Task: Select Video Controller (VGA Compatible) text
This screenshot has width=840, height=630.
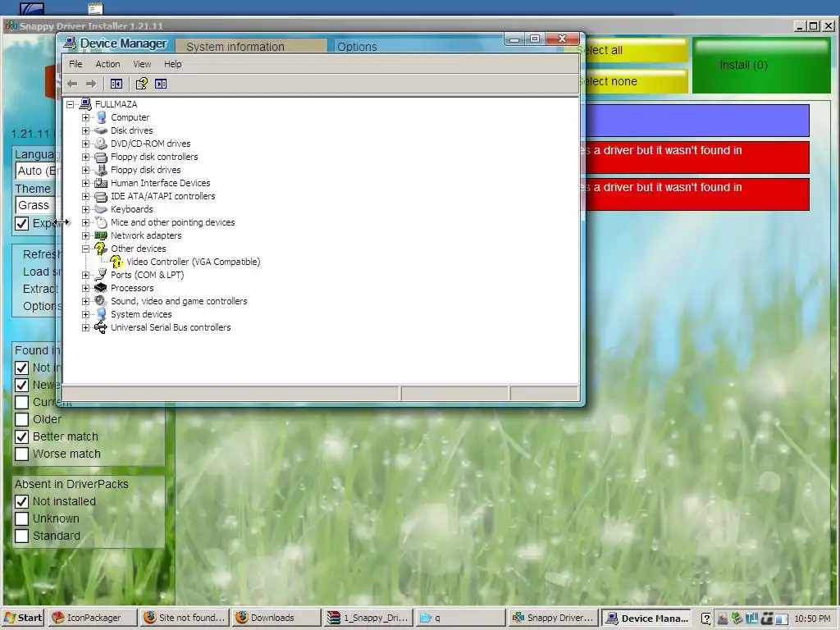Action: point(194,262)
